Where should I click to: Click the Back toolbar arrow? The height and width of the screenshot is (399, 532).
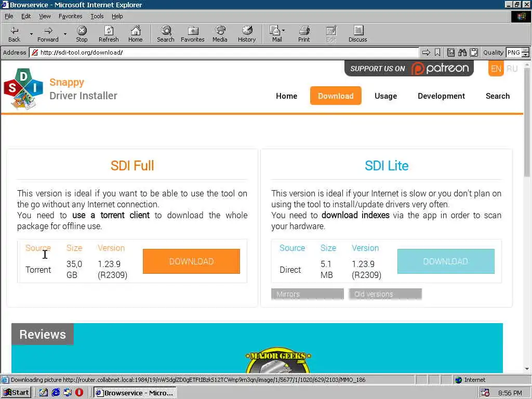tap(14, 34)
